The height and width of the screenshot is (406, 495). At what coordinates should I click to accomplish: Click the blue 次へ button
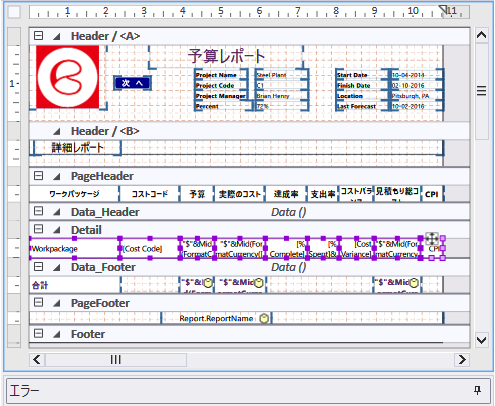tap(132, 83)
